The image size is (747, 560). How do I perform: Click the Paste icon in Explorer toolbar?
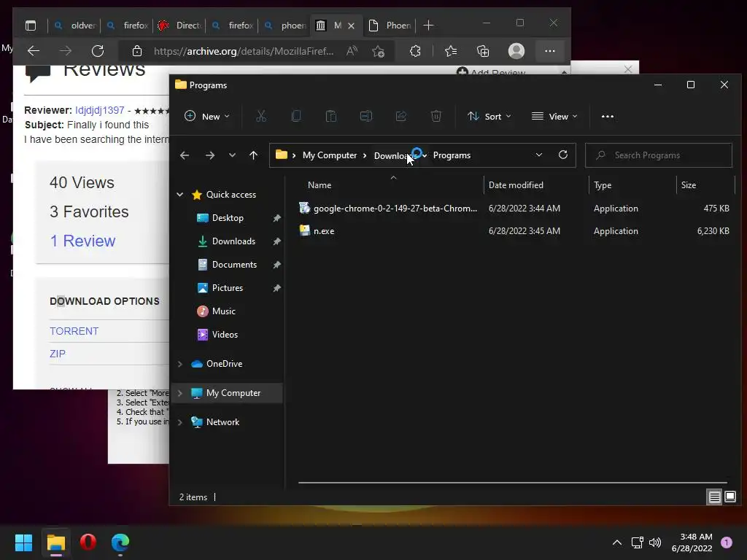pos(331,116)
